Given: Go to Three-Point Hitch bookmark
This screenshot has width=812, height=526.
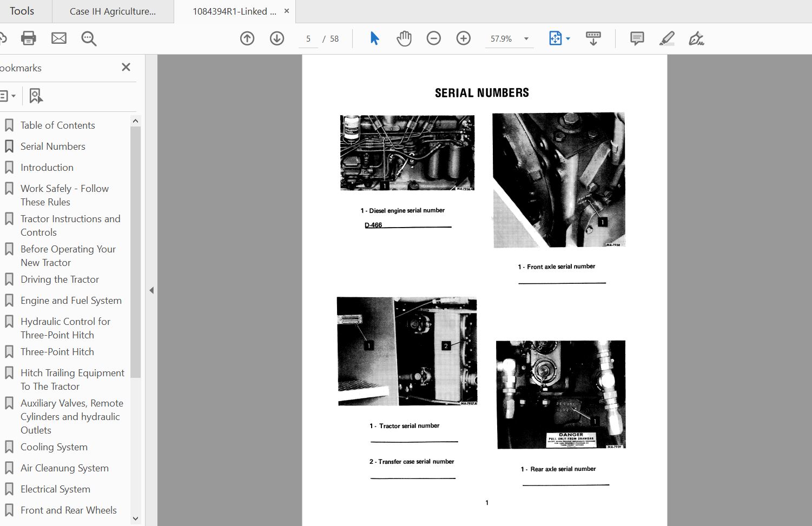Looking at the screenshot, I should 57,352.
